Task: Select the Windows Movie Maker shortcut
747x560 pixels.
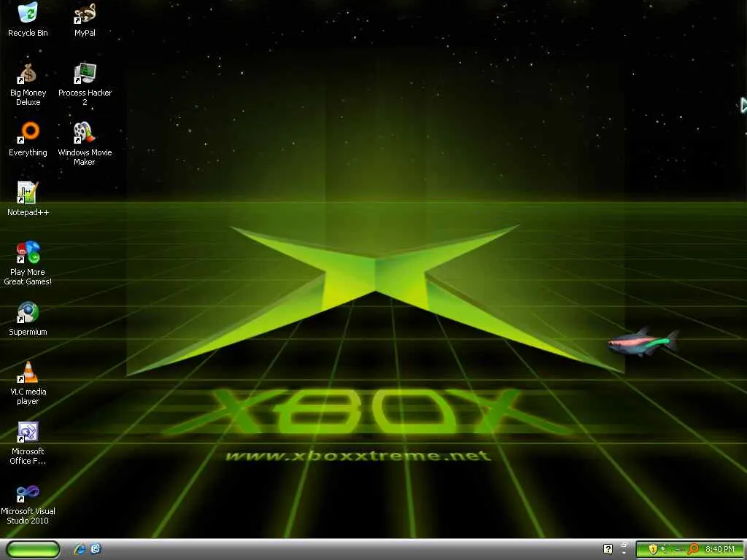Action: [x=85, y=144]
